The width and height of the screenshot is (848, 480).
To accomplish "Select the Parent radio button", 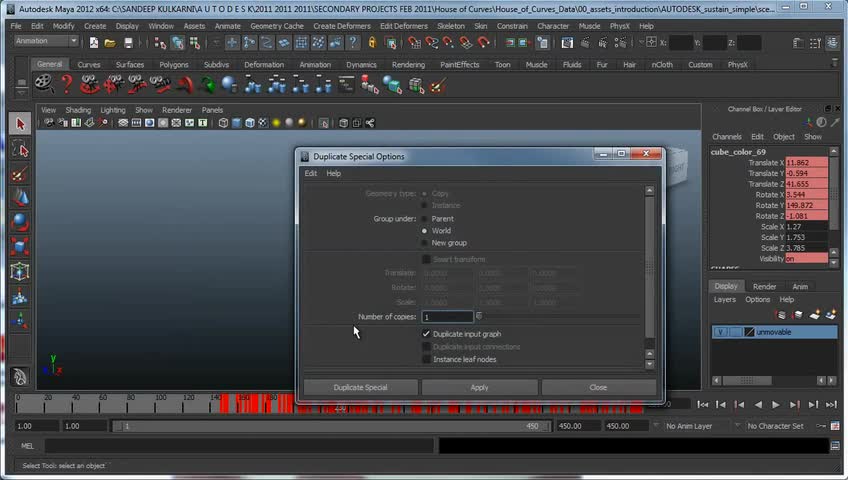I will click(424, 218).
